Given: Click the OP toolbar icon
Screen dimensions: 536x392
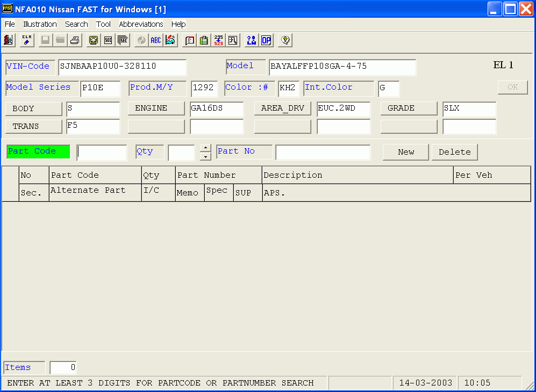Looking at the screenshot, I should point(266,40).
